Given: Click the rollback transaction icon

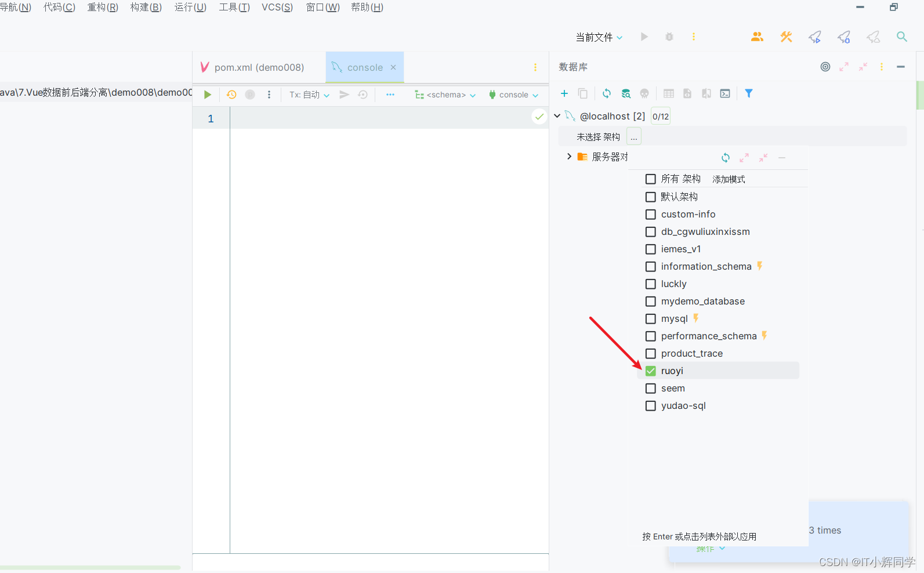Looking at the screenshot, I should click(363, 95).
